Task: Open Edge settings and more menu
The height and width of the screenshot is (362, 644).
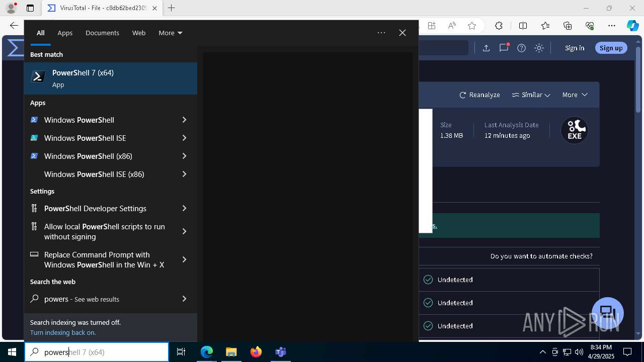Action: 612,26
